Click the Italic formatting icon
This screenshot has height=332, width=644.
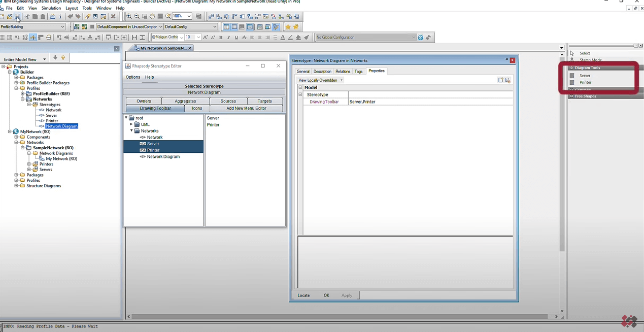228,37
